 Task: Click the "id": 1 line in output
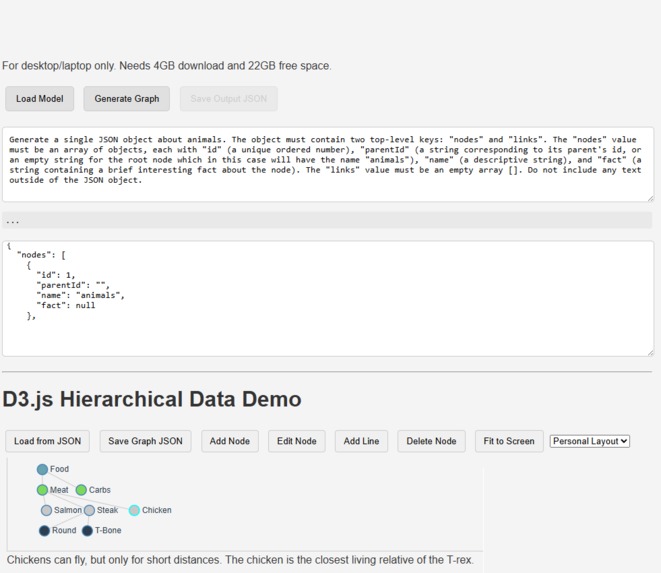56,275
